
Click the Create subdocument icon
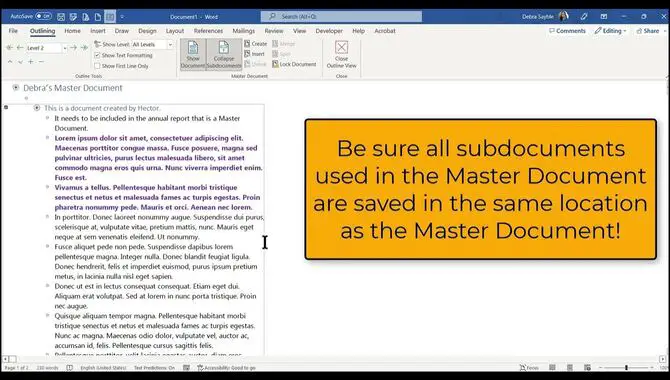click(x=256, y=44)
